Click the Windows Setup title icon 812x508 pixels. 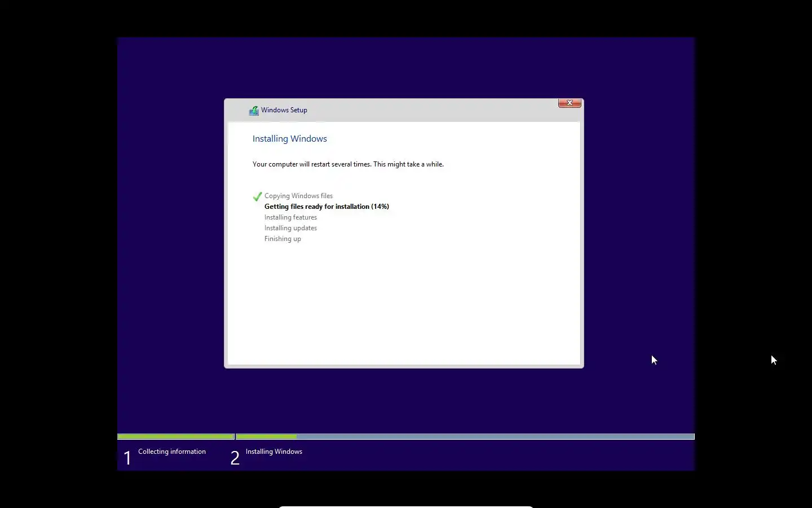coord(254,111)
